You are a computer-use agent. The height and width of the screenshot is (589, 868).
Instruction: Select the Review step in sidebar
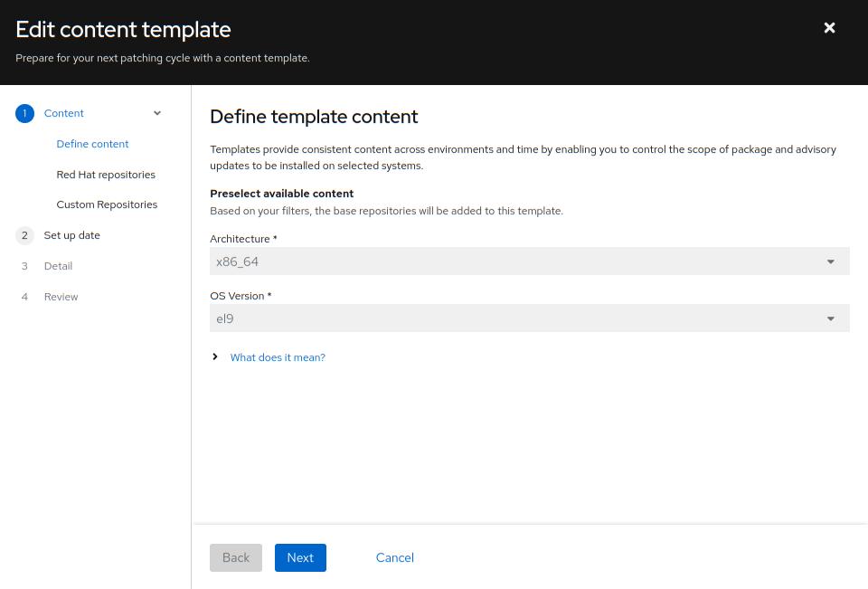coord(61,297)
